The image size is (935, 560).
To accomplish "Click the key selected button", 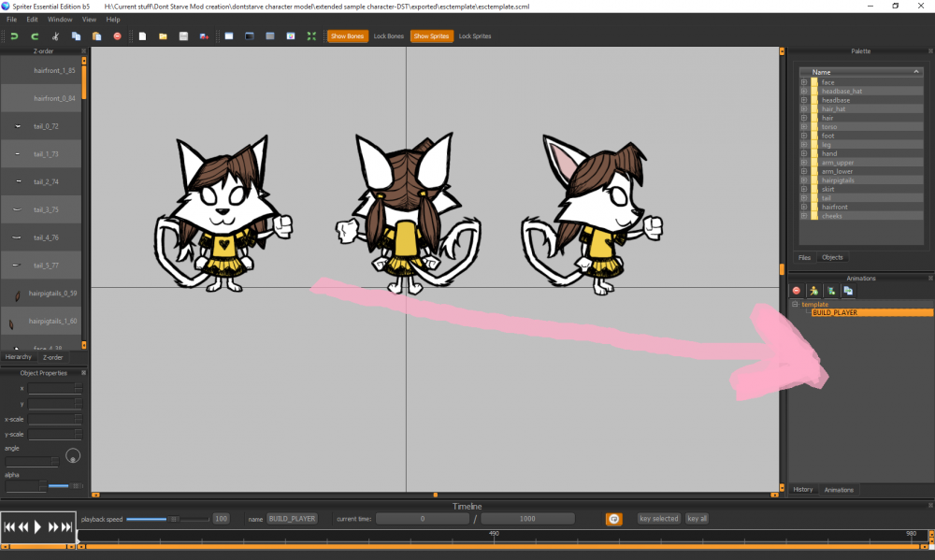I will tap(658, 519).
